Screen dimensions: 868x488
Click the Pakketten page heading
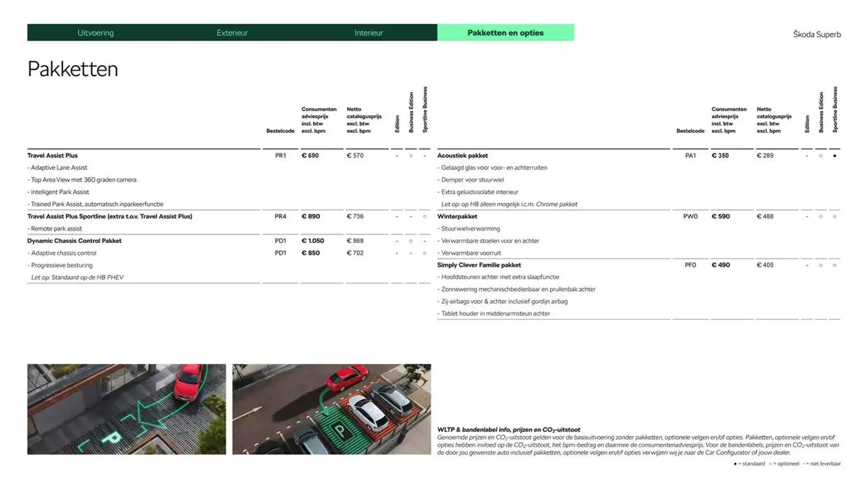[x=73, y=69]
